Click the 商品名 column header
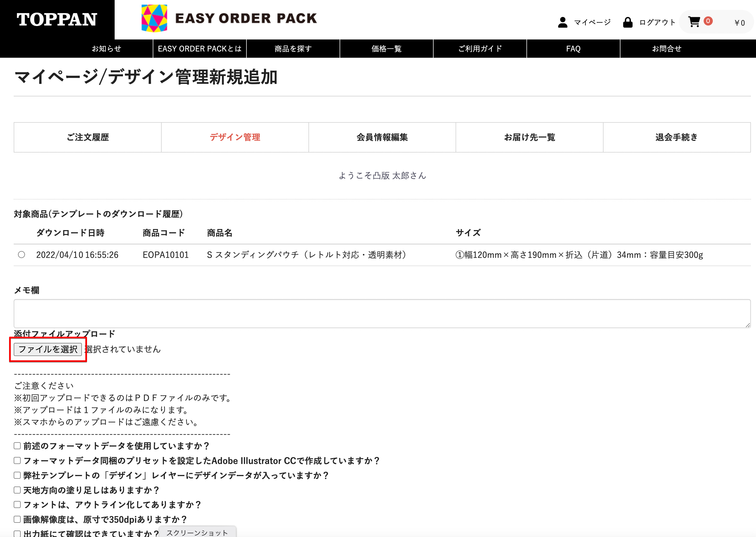 pos(220,233)
